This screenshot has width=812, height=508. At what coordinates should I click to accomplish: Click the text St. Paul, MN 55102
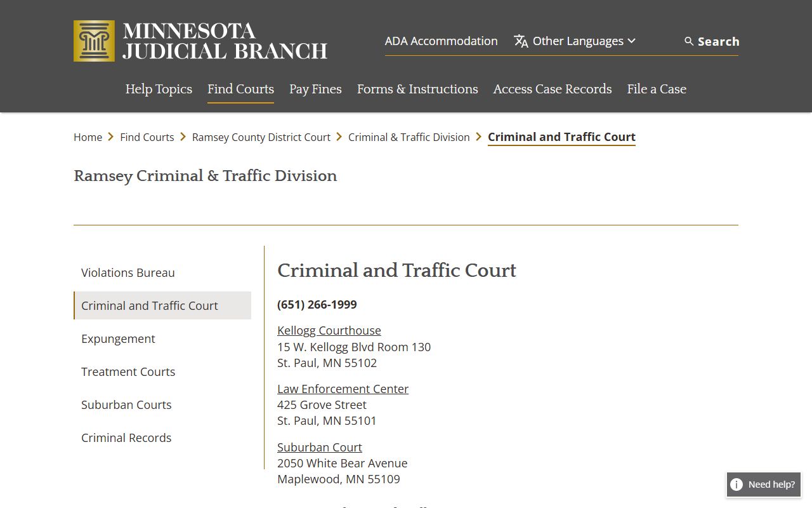[x=327, y=363]
